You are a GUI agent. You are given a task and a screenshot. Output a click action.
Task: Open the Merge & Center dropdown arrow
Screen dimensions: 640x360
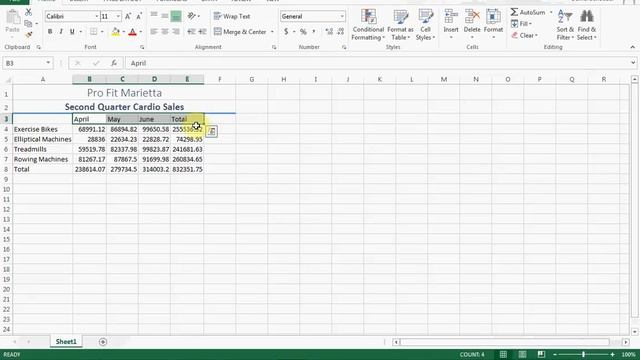tap(272, 32)
